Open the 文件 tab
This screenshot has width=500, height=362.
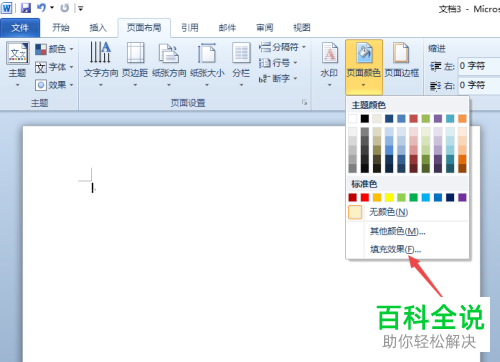[x=20, y=28]
